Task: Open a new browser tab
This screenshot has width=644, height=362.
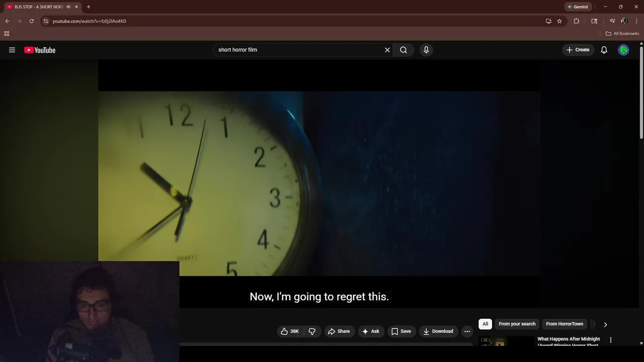Action: coord(89,7)
